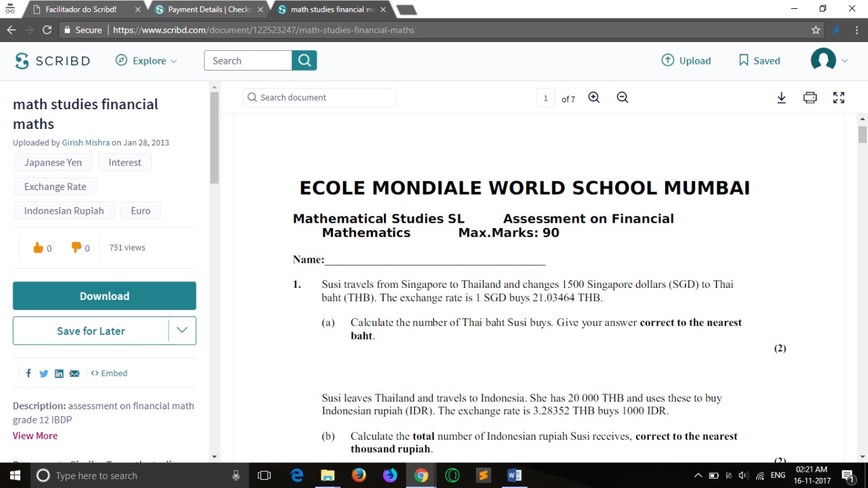Screen dimensions: 868x488
Task: Zoom in on the document
Action: [594, 98]
